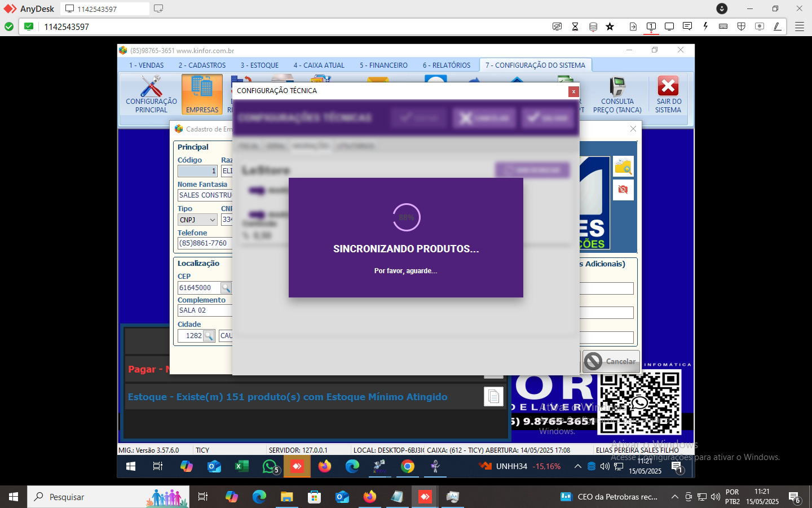The width and height of the screenshot is (812, 508).
Task: Click the 88% sync progress spinner
Action: click(x=406, y=217)
